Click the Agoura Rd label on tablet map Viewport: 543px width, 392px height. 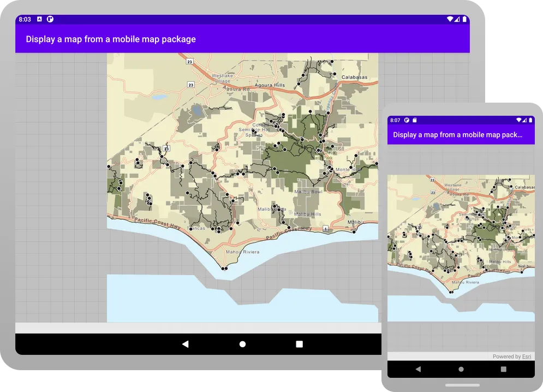point(236,89)
